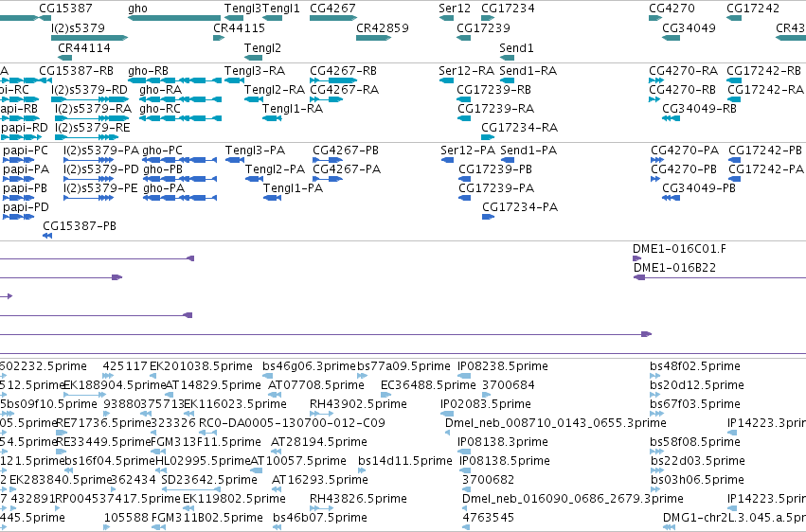Select the EC36488.5prime EST label
The height and width of the screenshot is (532, 806).
(x=428, y=385)
